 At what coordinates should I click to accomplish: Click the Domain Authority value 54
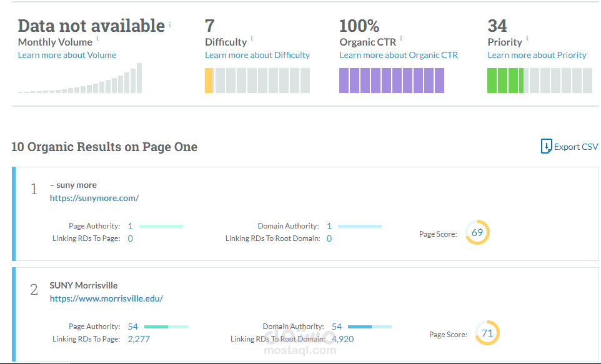[337, 327]
